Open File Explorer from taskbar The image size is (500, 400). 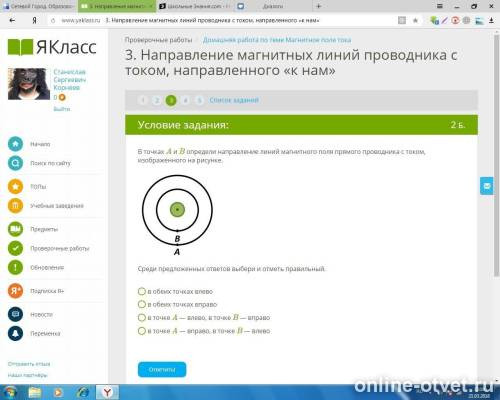(35, 392)
